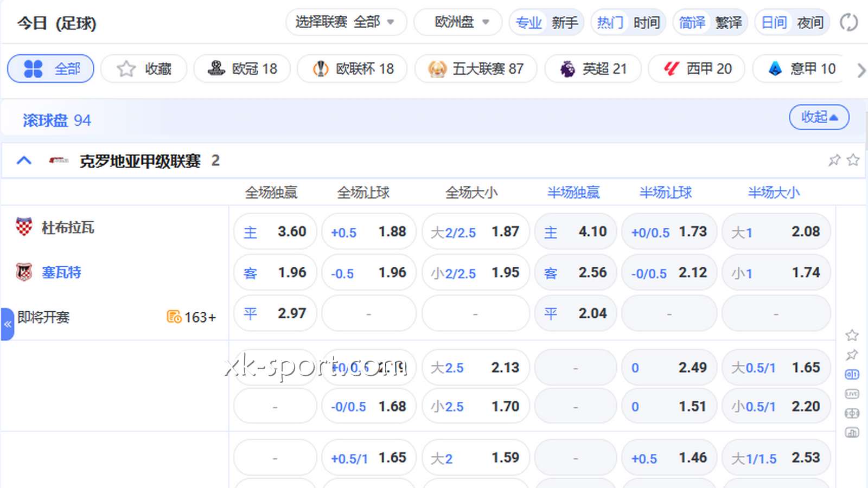Open 塞瓦特 team link
The height and width of the screenshot is (488, 868).
(x=61, y=272)
